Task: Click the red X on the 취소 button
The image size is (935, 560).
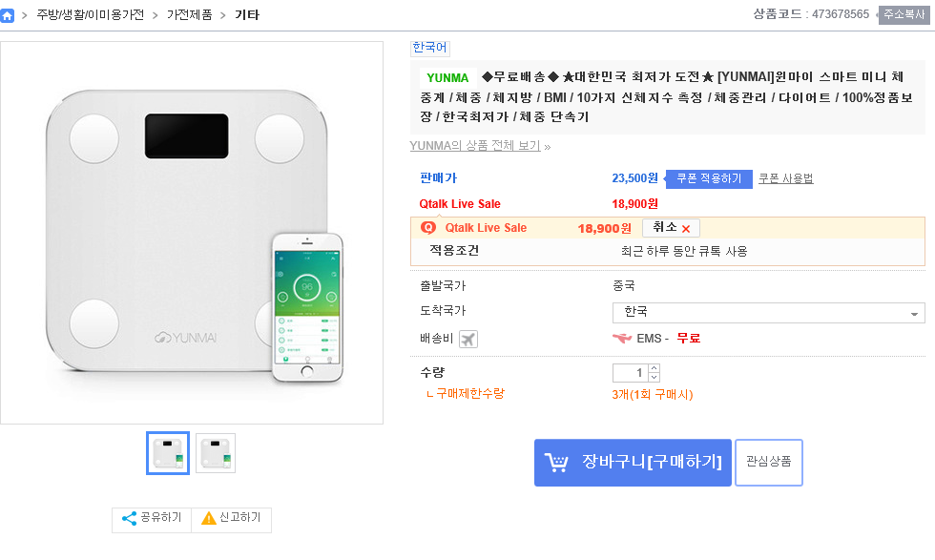Action: [685, 229]
